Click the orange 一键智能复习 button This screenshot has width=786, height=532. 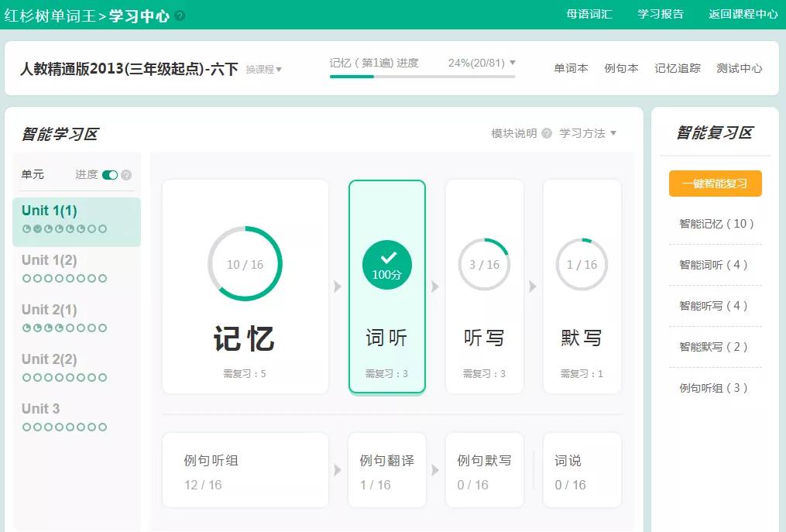click(x=715, y=184)
